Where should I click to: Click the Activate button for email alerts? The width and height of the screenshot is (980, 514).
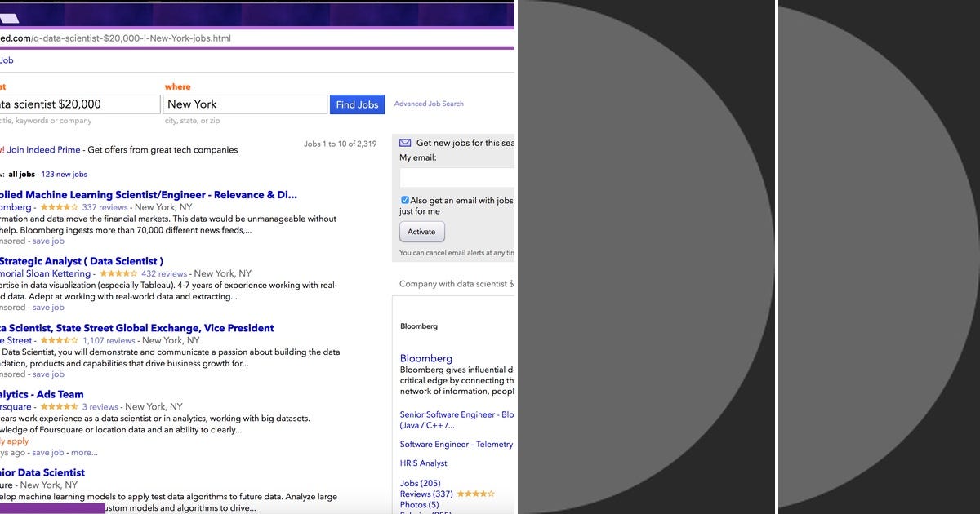click(421, 232)
